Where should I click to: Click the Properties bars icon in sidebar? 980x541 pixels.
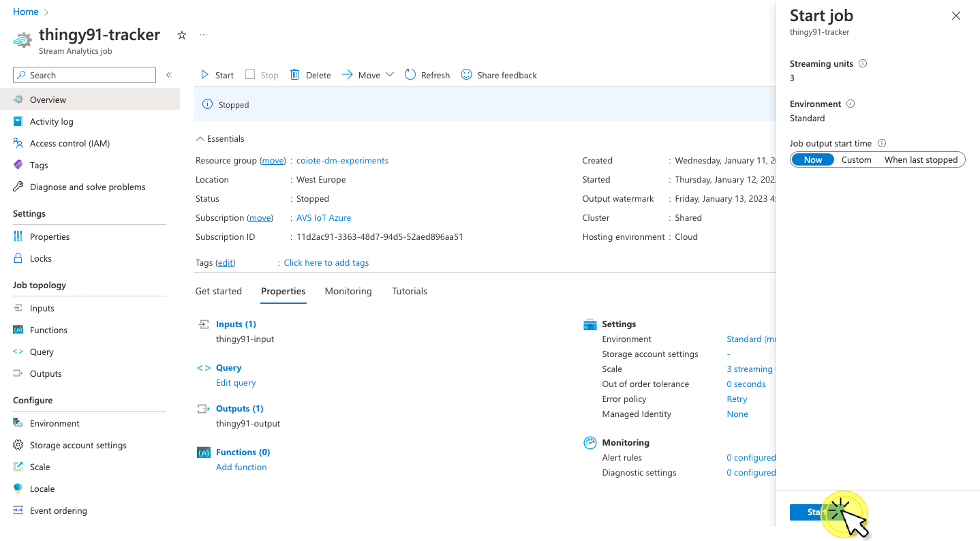(18, 236)
